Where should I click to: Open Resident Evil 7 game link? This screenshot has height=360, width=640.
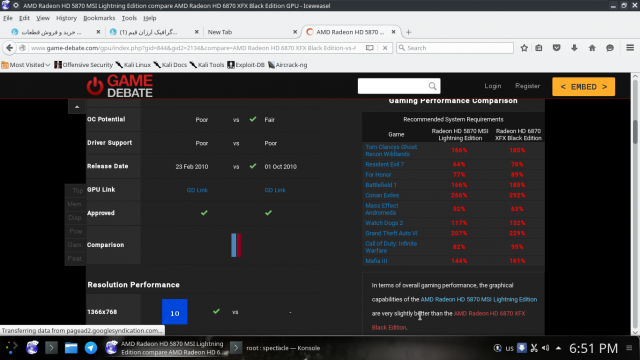coord(384,164)
